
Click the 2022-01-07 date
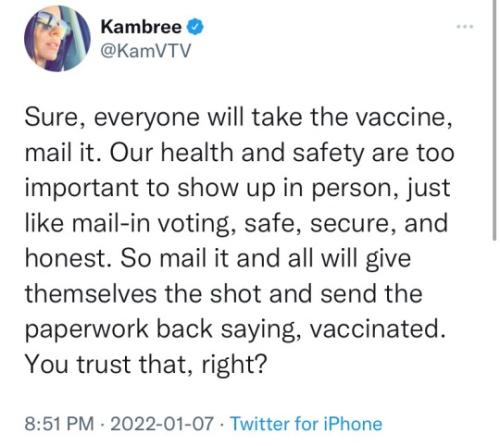click(162, 424)
